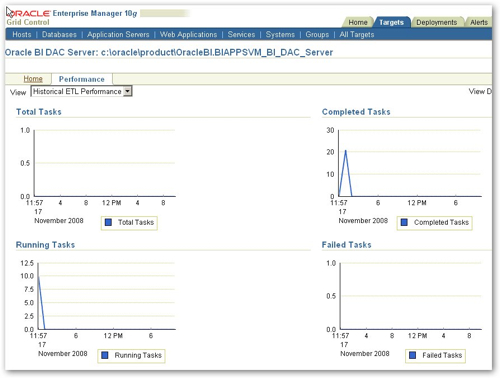Click the Total Tasks legend label
The image size is (500, 378).
136,222
